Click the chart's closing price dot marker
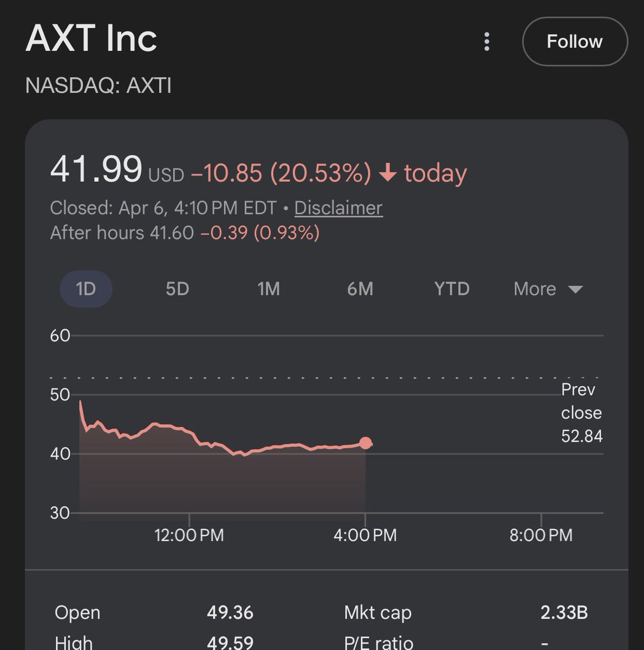644x650 pixels. 366,443
